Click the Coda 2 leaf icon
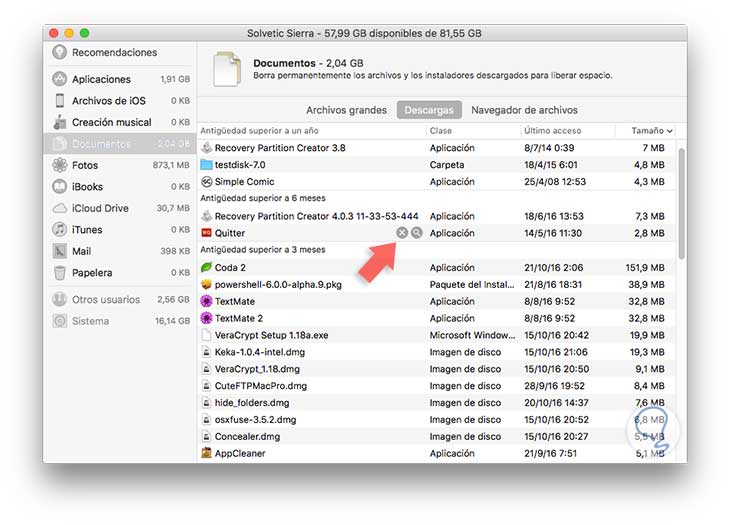Viewport: 730px width, 525px height. (206, 268)
